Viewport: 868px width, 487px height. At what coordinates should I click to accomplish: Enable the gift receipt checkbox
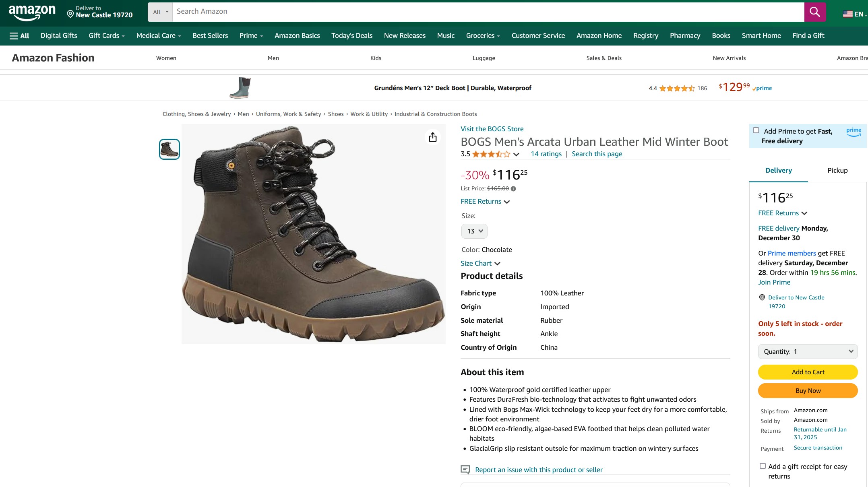point(763,466)
